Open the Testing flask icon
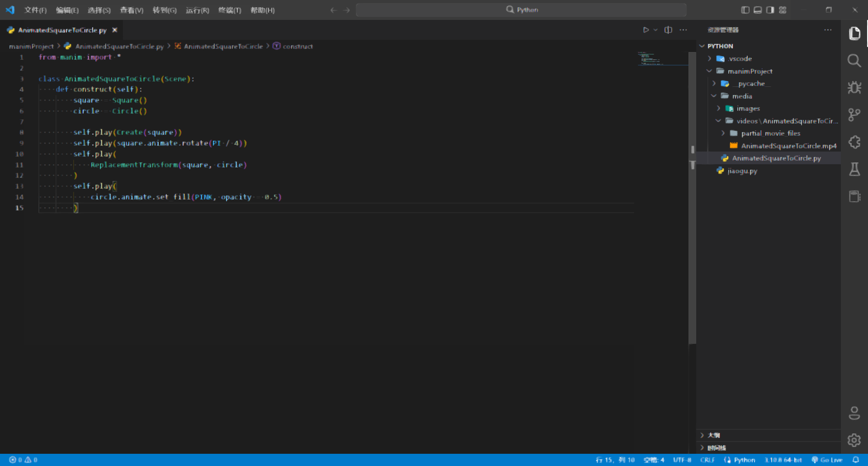Image resolution: width=868 pixels, height=466 pixels. pos(854,169)
